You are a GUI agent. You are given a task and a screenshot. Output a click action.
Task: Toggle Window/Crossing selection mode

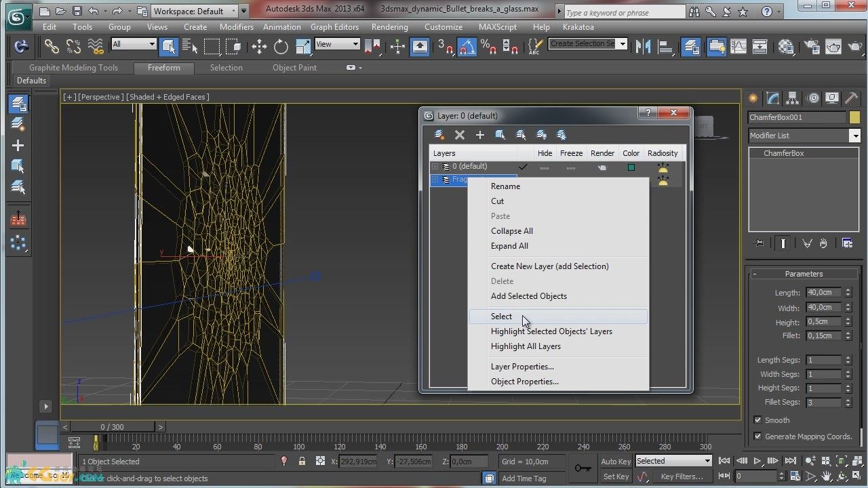tap(234, 46)
